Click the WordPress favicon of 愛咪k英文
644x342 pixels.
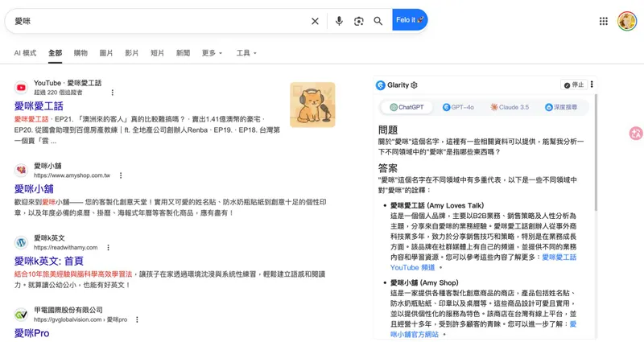[21, 242]
